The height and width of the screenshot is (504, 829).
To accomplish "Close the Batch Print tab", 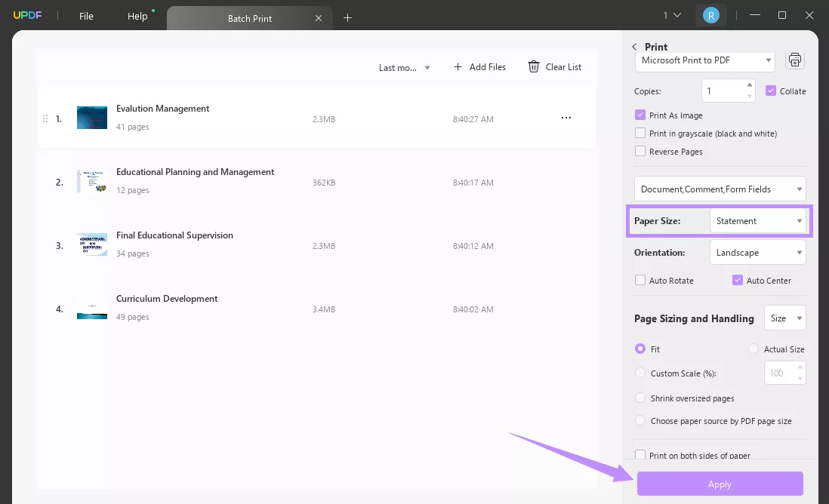I will coord(319,18).
